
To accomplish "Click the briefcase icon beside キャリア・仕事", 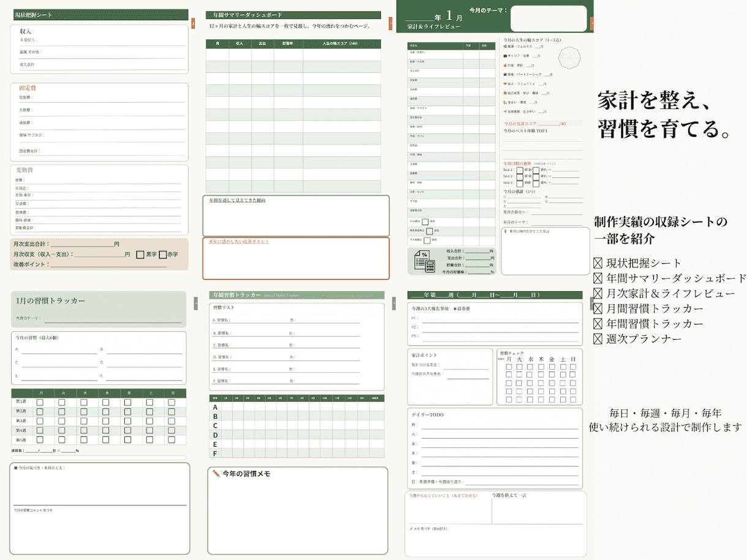I will (x=505, y=56).
